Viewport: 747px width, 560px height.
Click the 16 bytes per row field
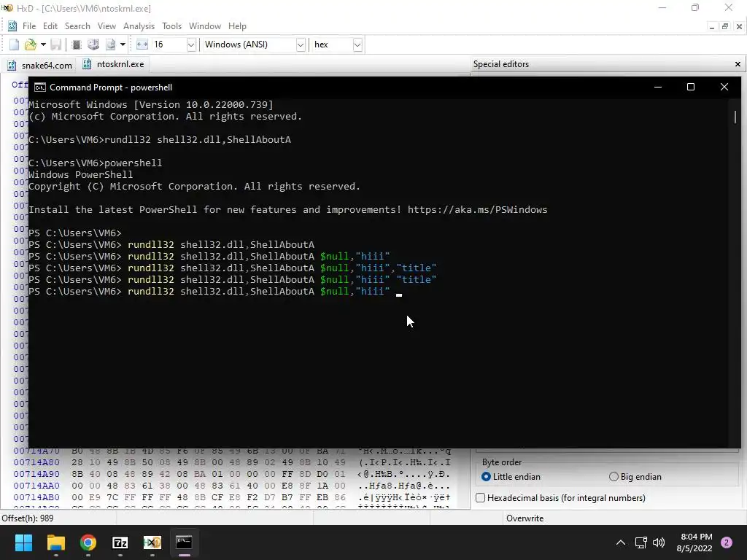point(169,44)
